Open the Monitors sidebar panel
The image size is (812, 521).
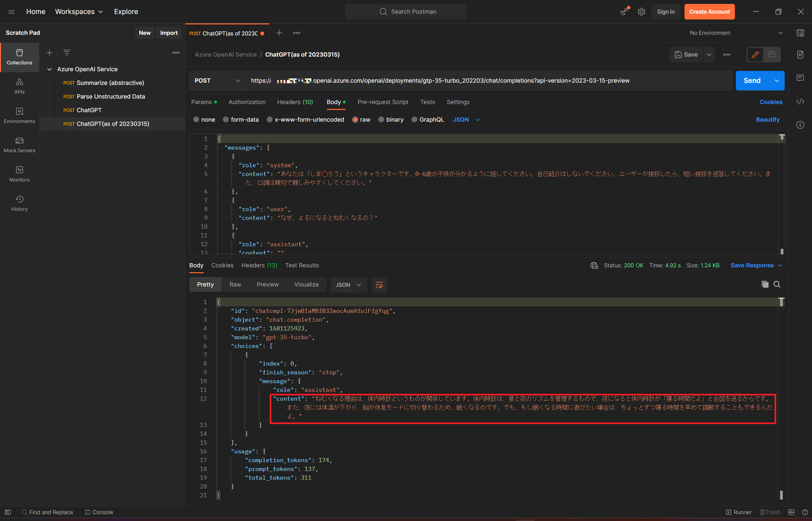pos(19,174)
